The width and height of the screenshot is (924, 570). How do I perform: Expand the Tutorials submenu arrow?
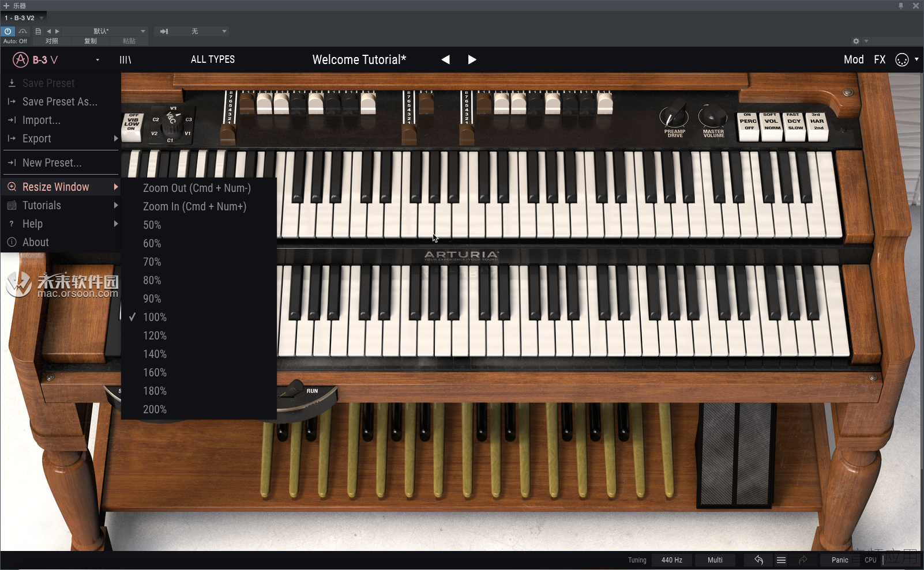(116, 205)
